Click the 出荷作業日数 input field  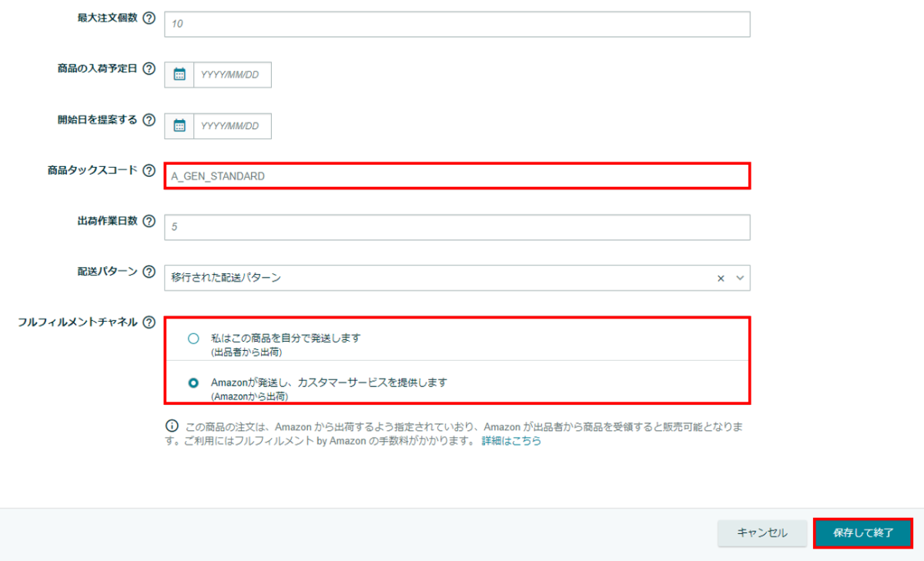[457, 227]
